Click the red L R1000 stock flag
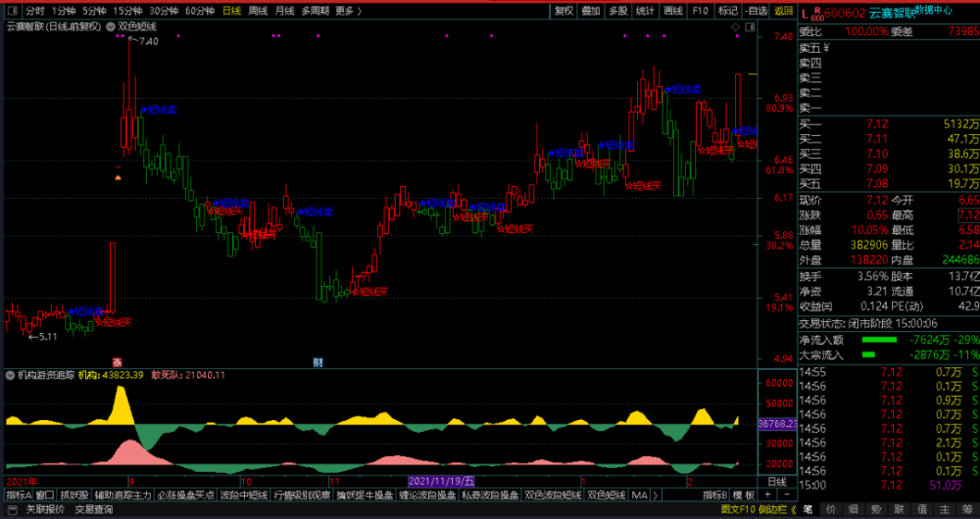Screen dimensions: 980x519 click(x=811, y=13)
